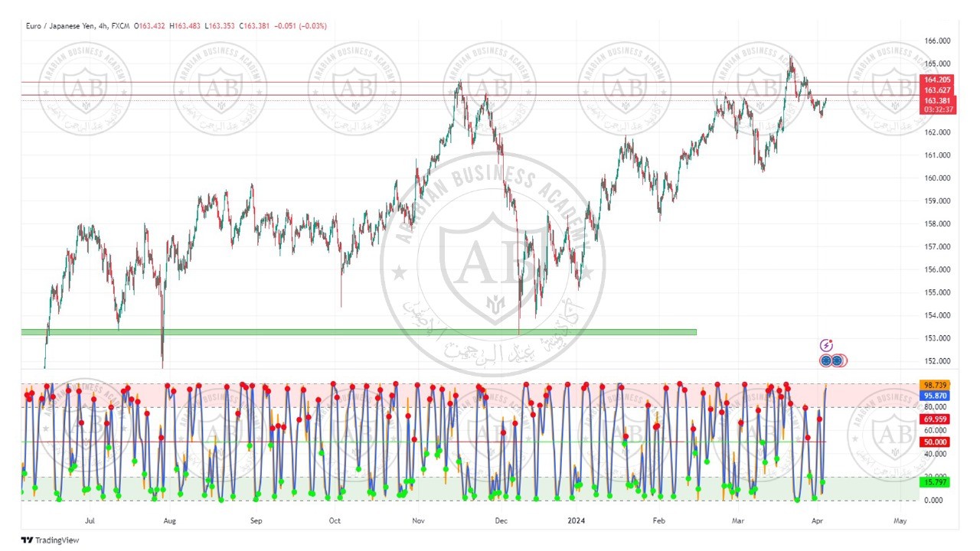
Task: Click the Mar label on the time axis
Action: point(739,521)
